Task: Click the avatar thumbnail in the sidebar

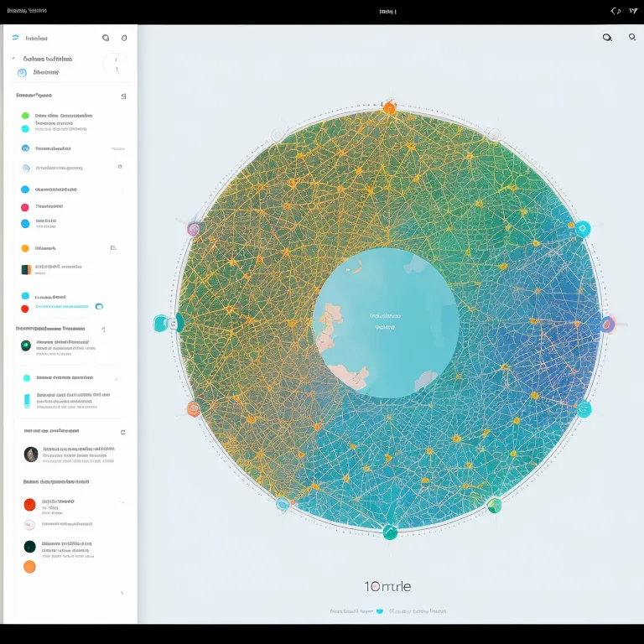Action: (x=31, y=454)
